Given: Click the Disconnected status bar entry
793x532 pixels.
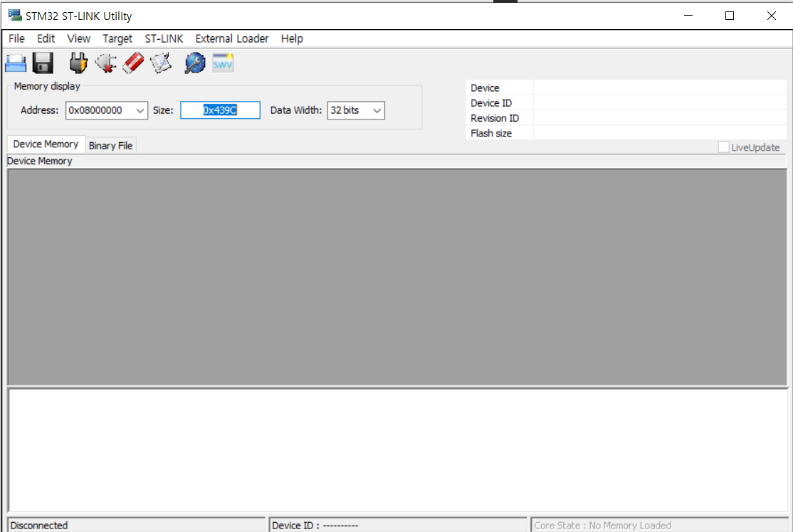Looking at the screenshot, I should [x=137, y=525].
